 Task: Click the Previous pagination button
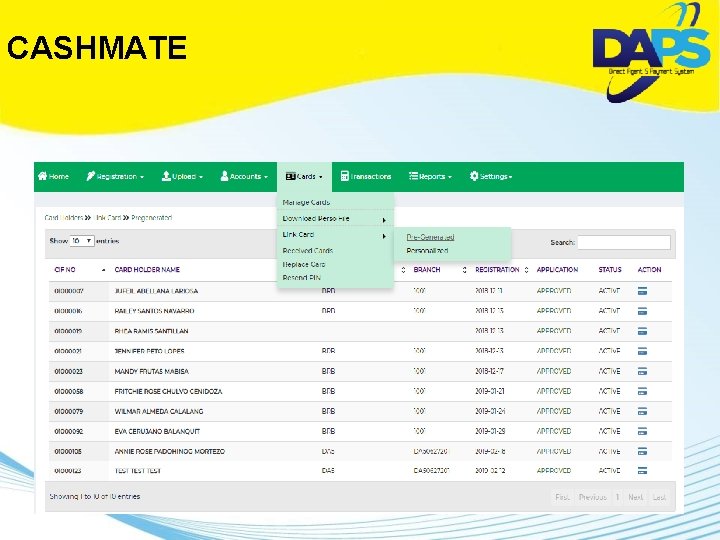[x=592, y=497]
